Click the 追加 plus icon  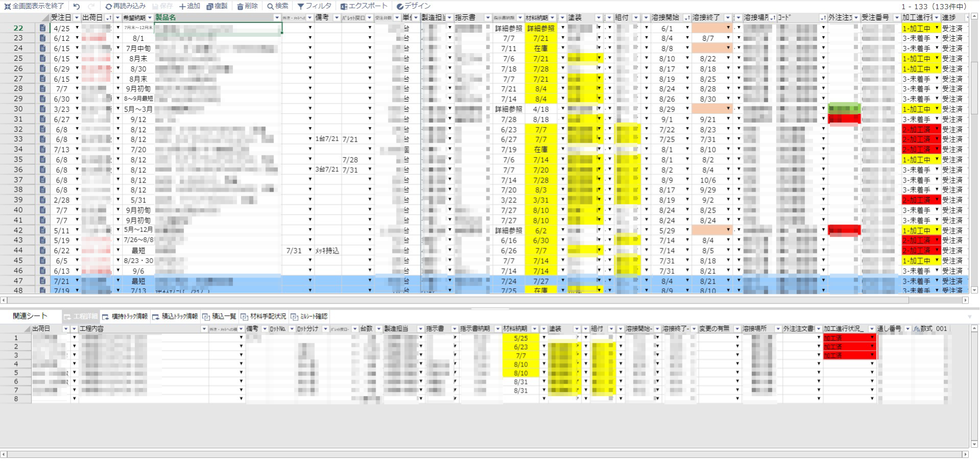(182, 6)
